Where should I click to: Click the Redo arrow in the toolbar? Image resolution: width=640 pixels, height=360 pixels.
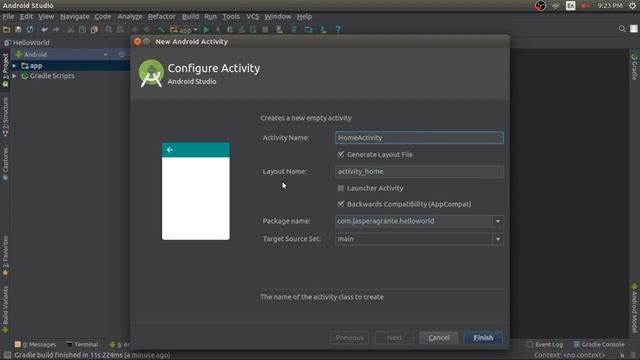pyautogui.click(x=56, y=29)
